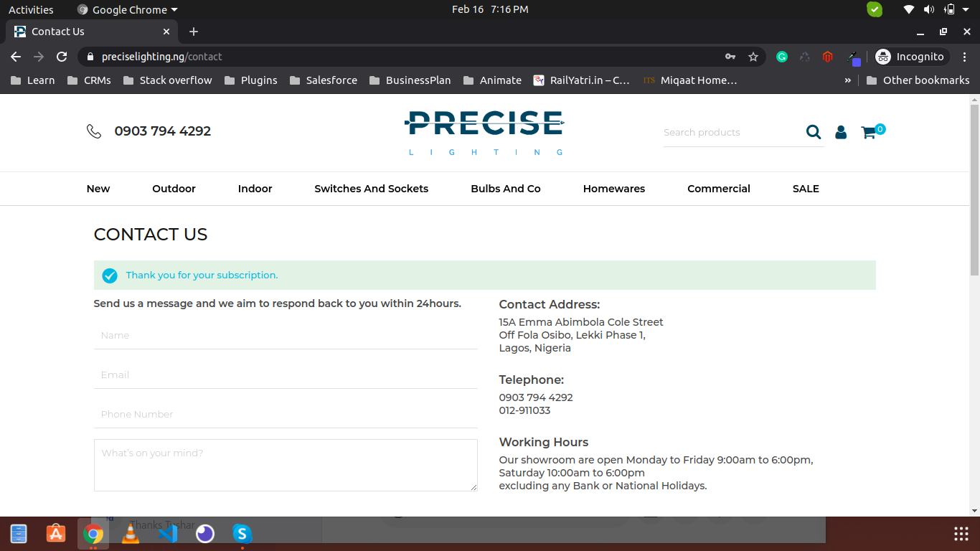The image size is (980, 551).
Task: Reload the page with refresh icon
Action: [62, 57]
